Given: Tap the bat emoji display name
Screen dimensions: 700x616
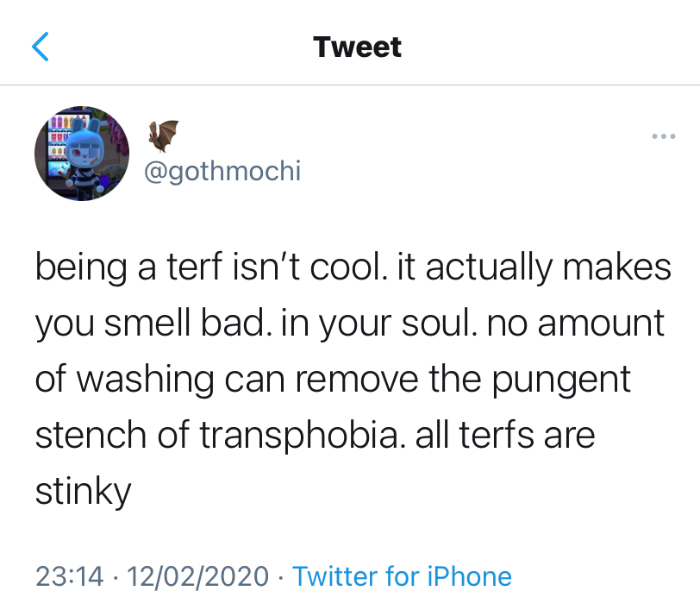Looking at the screenshot, I should tap(163, 134).
